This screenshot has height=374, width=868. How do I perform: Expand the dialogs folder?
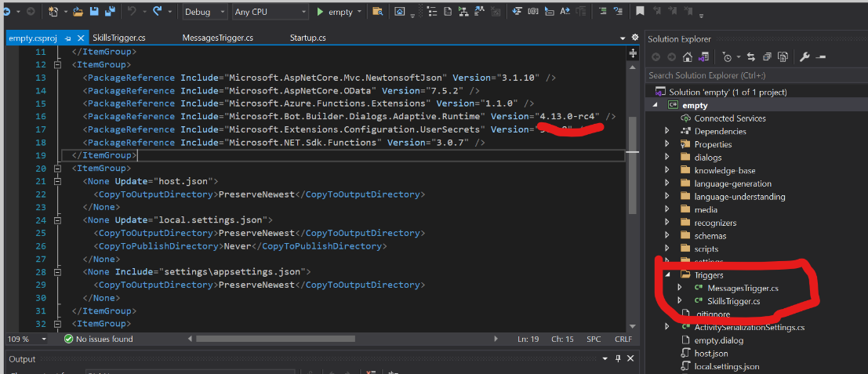667,157
